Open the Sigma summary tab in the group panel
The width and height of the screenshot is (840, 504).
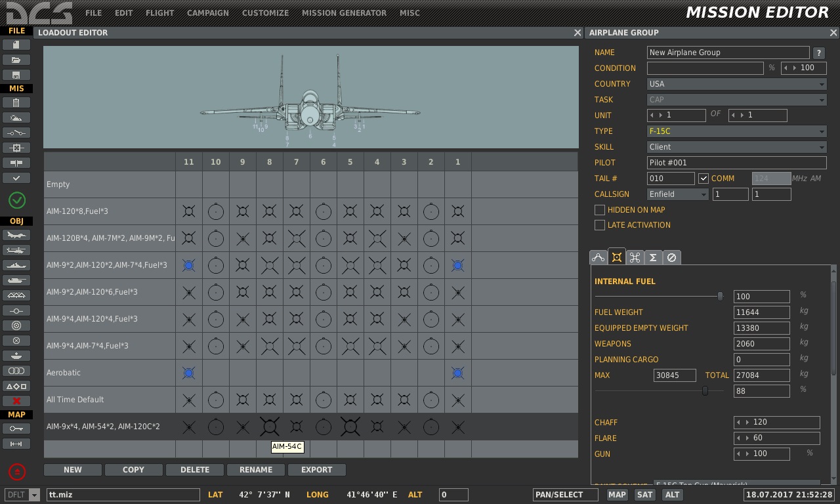click(653, 258)
